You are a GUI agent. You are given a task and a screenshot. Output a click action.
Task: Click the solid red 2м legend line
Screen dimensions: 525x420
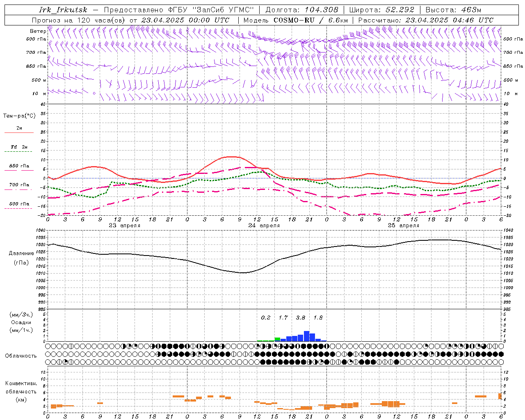tap(19, 132)
